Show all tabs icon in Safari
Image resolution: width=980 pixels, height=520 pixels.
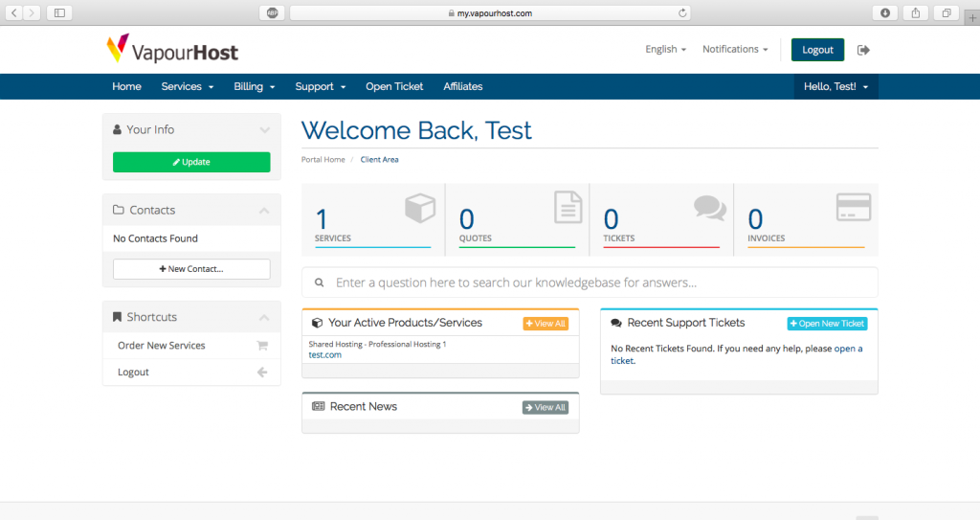(947, 12)
